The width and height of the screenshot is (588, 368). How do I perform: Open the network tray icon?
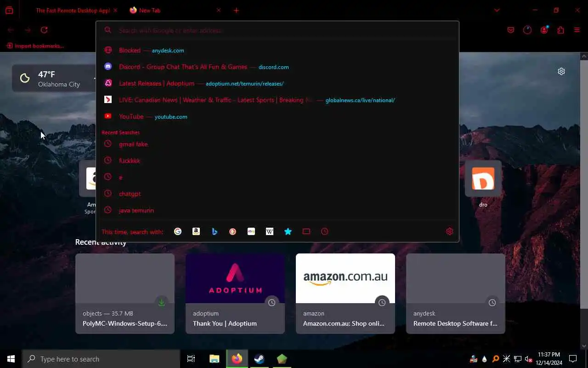pyautogui.click(x=517, y=359)
